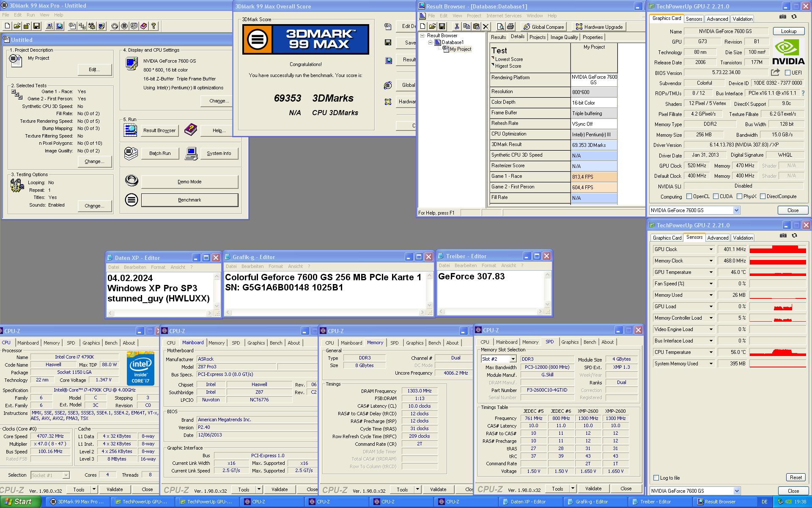Click the Print Preview icon in Result Browser
The width and height of the screenshot is (812, 508).
[x=501, y=27]
